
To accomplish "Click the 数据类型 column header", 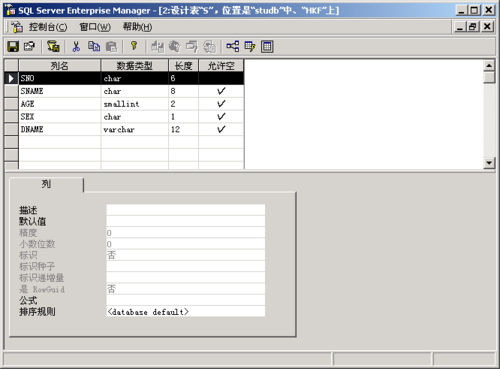I will point(135,66).
